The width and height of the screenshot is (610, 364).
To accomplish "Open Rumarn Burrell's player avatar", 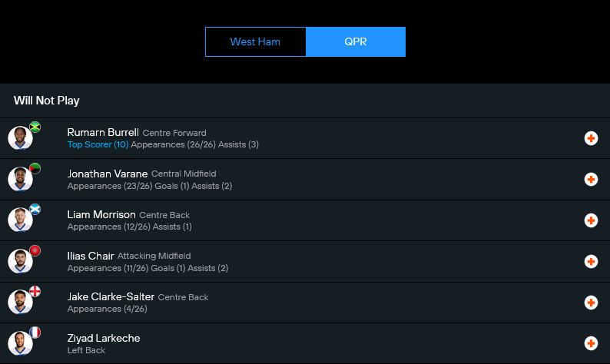I will tap(20, 138).
